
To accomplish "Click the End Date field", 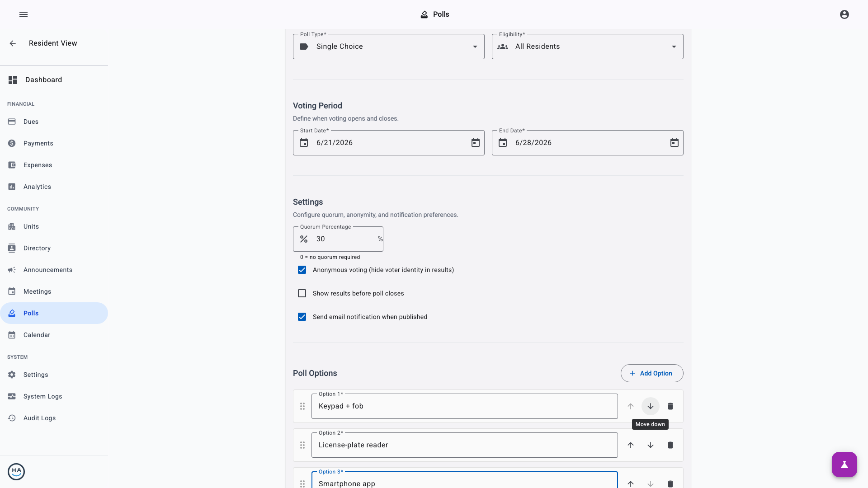I will click(588, 143).
